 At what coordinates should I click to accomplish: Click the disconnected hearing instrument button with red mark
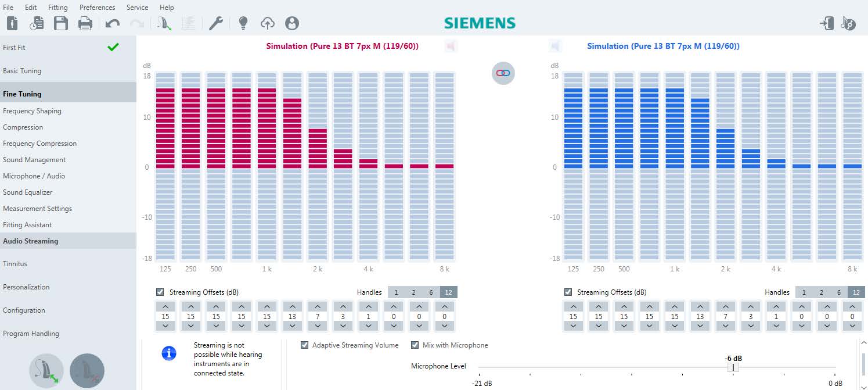(87, 371)
